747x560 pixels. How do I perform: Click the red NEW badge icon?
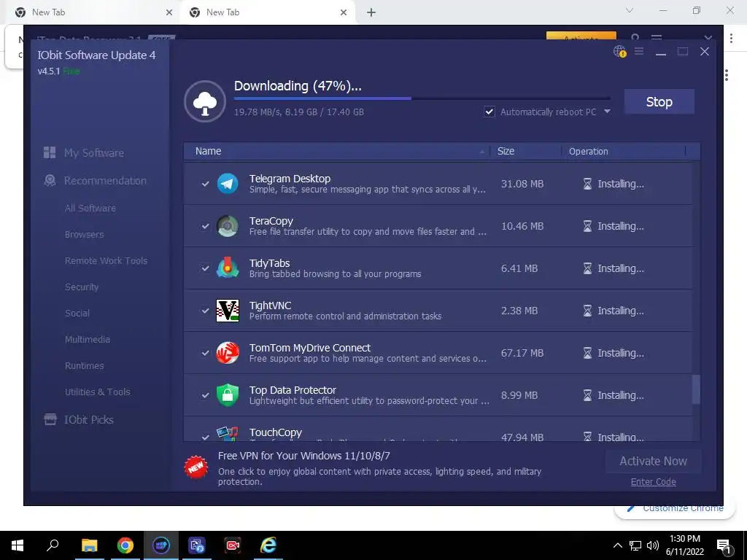click(196, 467)
